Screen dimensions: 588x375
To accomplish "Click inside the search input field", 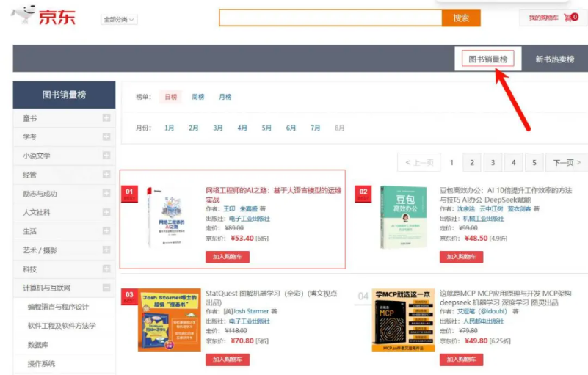I will 330,18.
